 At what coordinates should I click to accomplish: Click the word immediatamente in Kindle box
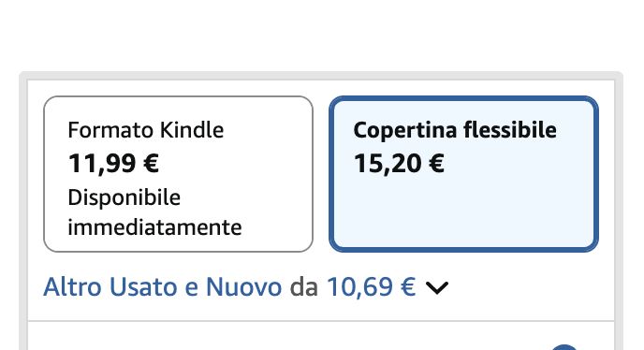click(x=154, y=227)
